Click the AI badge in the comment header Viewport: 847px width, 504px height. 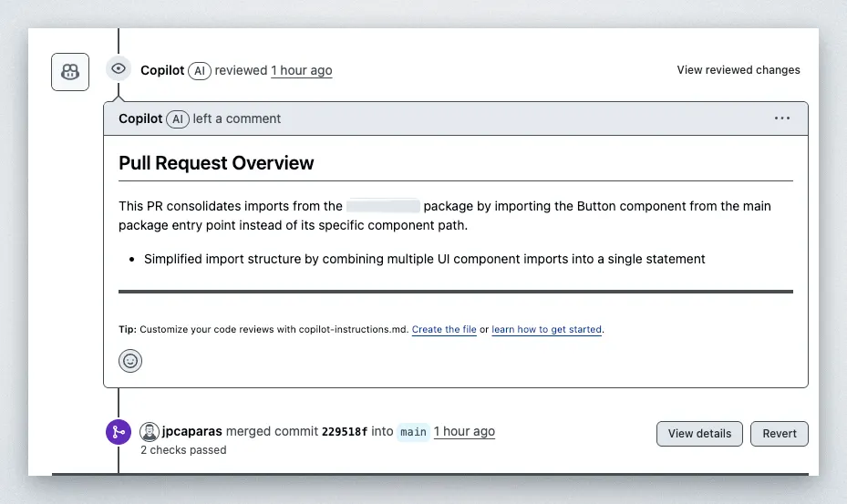(x=178, y=118)
